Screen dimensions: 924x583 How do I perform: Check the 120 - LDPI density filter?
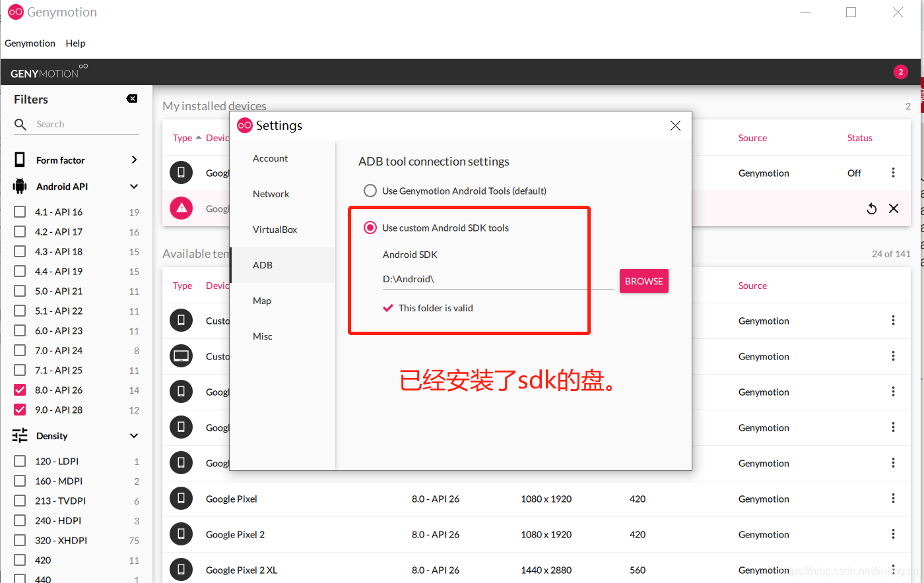coord(20,461)
